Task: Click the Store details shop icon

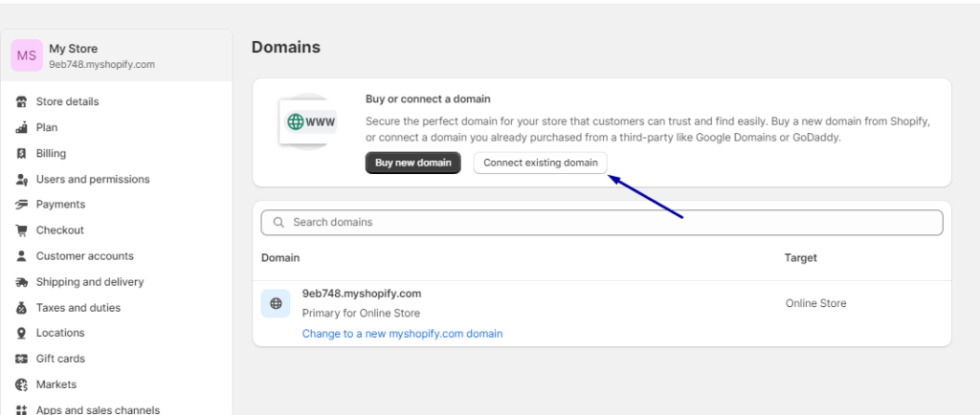Action: coord(22,101)
